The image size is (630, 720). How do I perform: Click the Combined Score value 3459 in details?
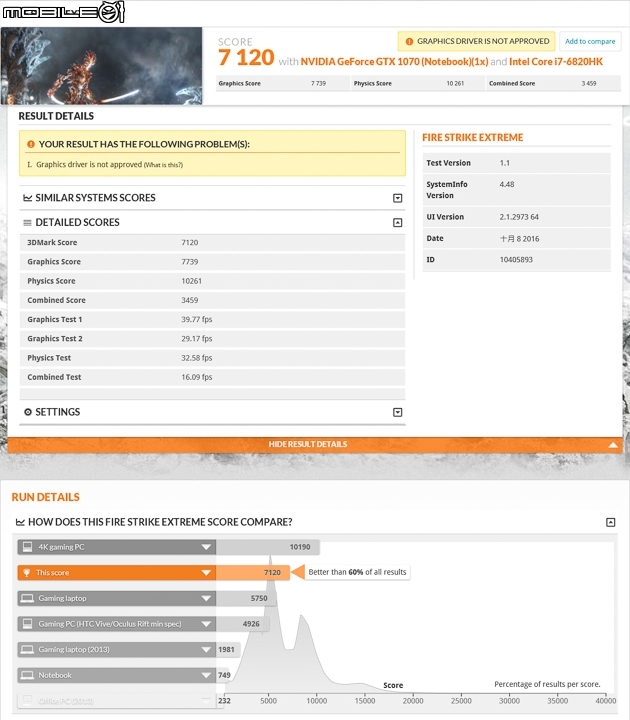click(x=190, y=300)
